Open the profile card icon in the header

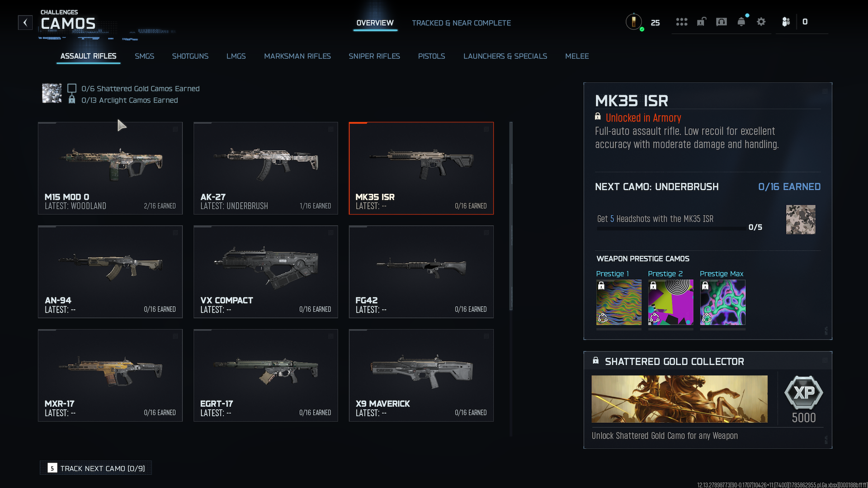722,22
